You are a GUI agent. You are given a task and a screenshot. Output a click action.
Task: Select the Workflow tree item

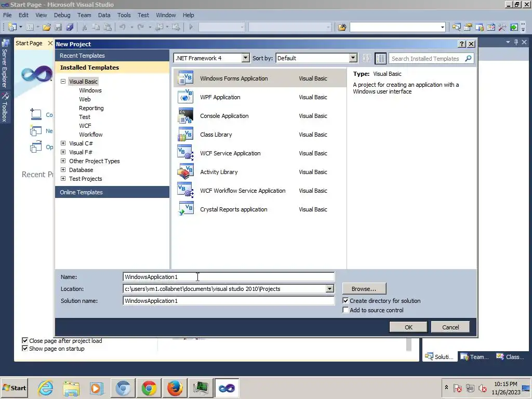point(90,135)
